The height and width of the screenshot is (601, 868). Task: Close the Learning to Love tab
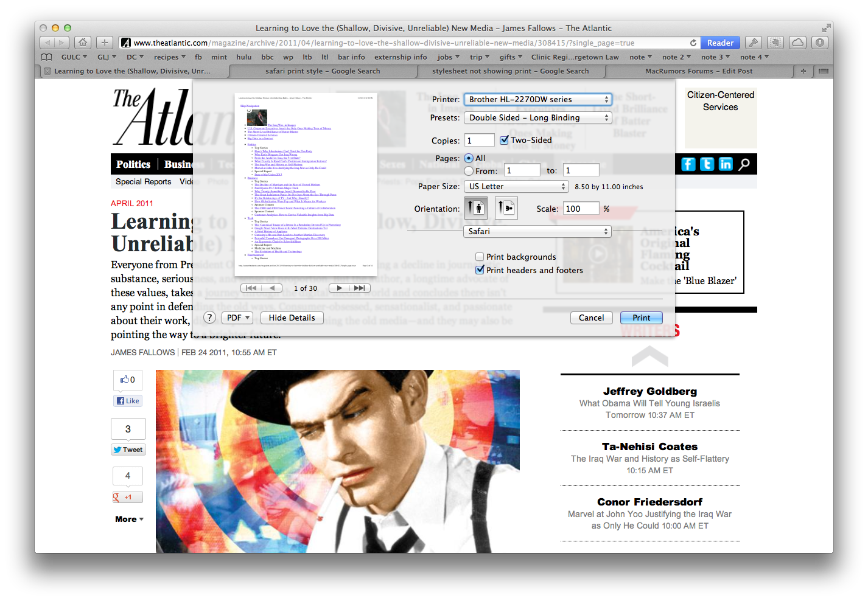tap(47, 71)
